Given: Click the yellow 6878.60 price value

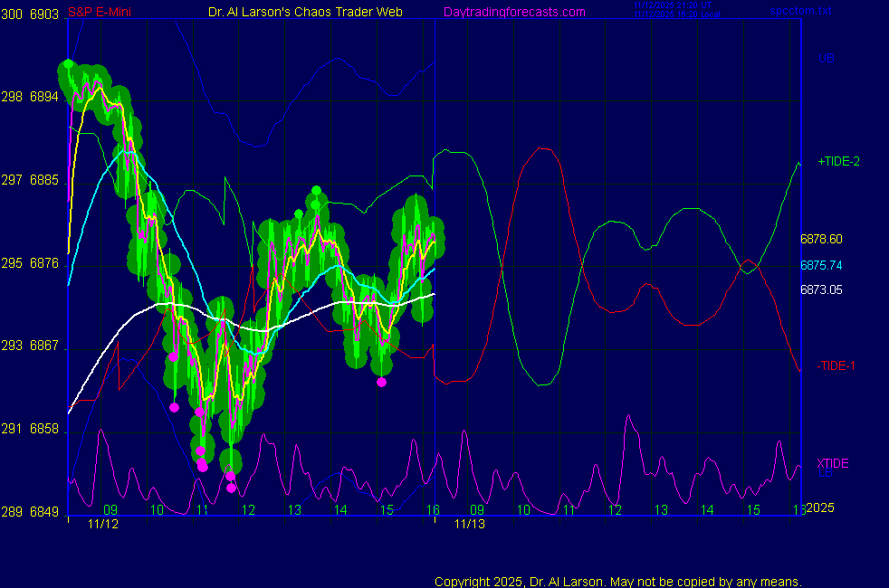Looking at the screenshot, I should pyautogui.click(x=819, y=240).
